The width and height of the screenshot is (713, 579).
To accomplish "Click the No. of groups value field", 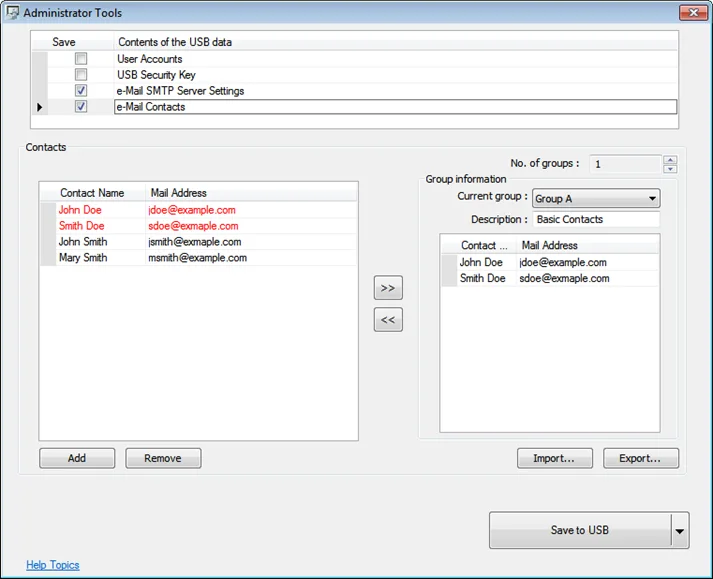I will point(626,164).
